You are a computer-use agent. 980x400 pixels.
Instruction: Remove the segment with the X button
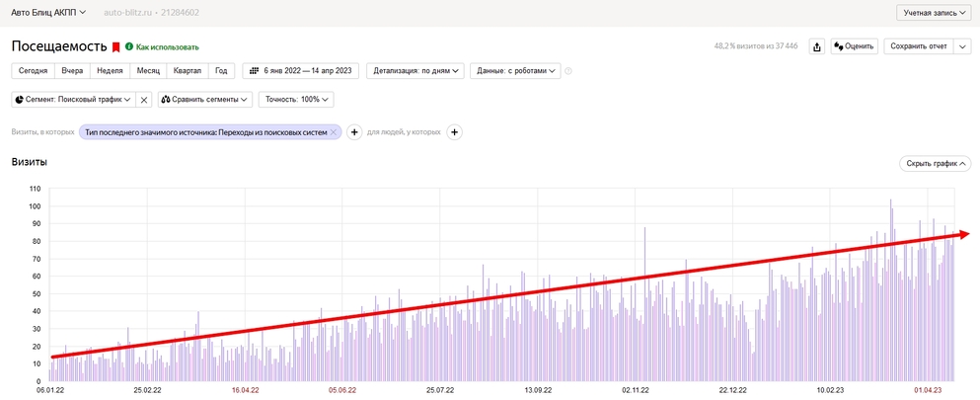(144, 100)
